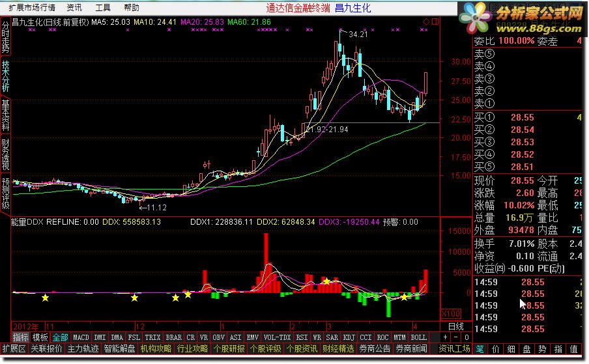Open the 个股资讯 tab
The width and height of the screenshot is (589, 364).
302,349
